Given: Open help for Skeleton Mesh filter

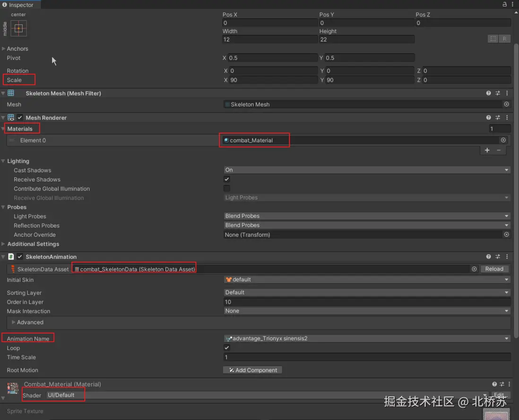Looking at the screenshot, I should click(x=489, y=93).
